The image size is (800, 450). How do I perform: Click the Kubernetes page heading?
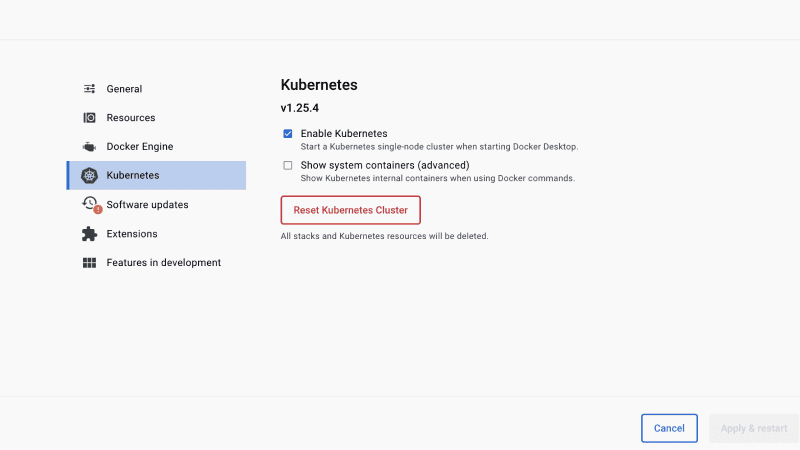(x=319, y=85)
